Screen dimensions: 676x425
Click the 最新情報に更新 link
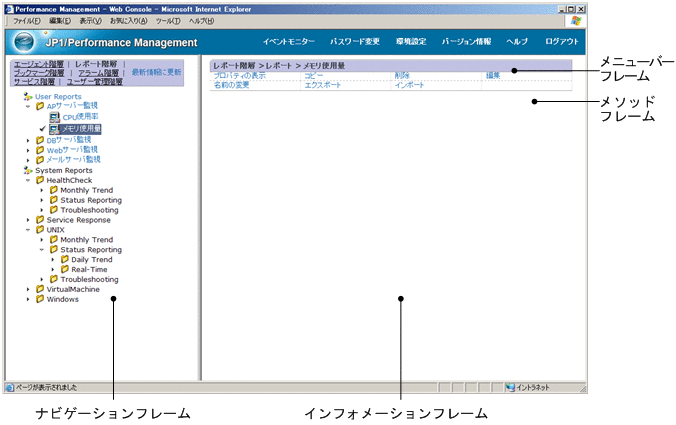coord(156,72)
